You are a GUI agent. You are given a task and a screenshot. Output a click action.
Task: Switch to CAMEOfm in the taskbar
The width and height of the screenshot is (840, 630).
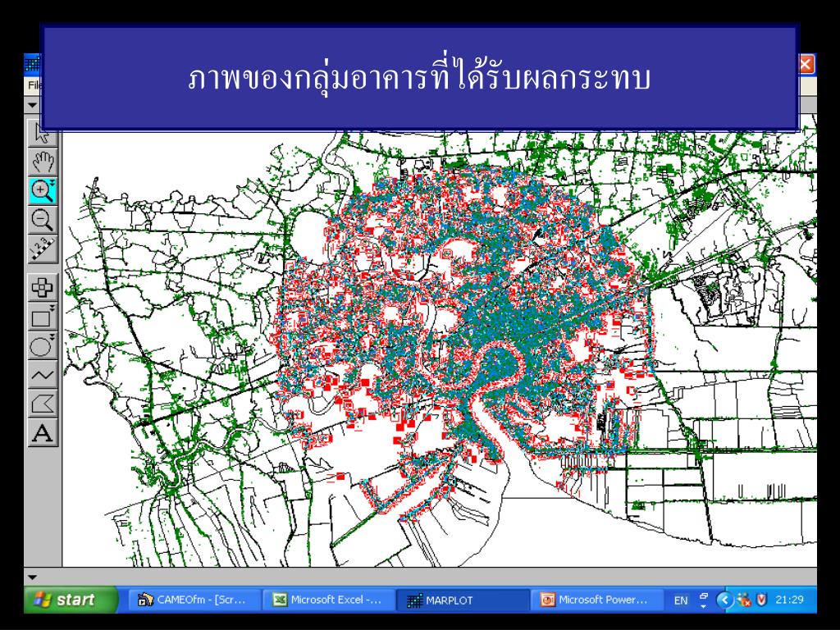coord(194,600)
